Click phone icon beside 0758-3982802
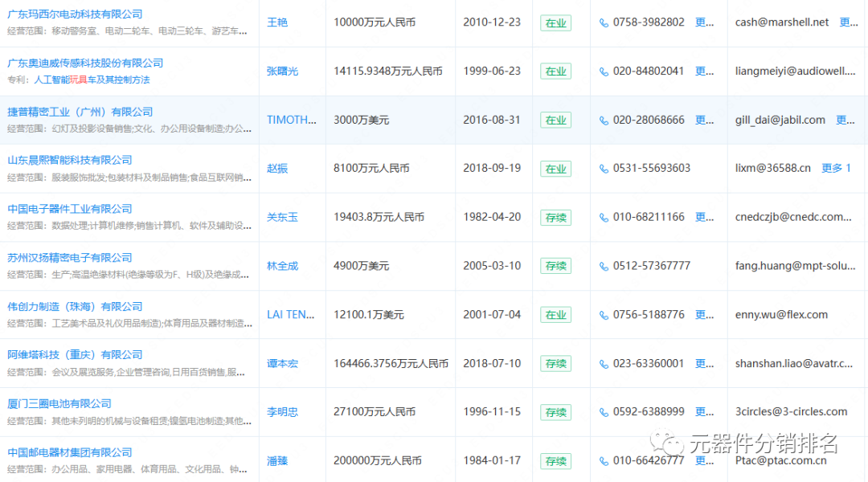 pyautogui.click(x=604, y=22)
